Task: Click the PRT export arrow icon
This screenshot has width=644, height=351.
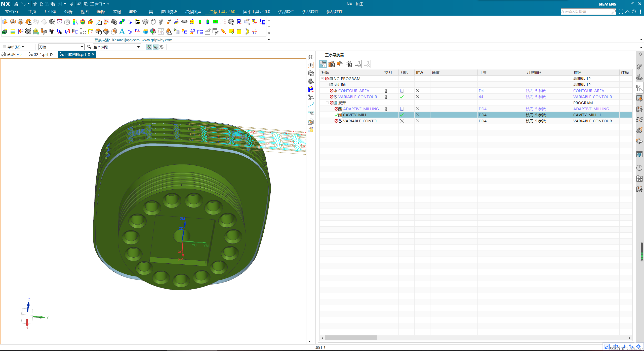Action: pos(130,22)
